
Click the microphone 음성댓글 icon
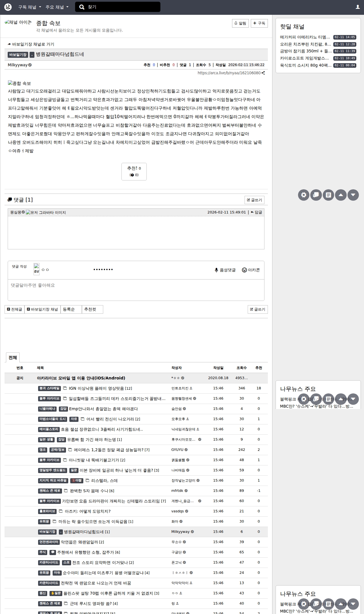point(216,270)
